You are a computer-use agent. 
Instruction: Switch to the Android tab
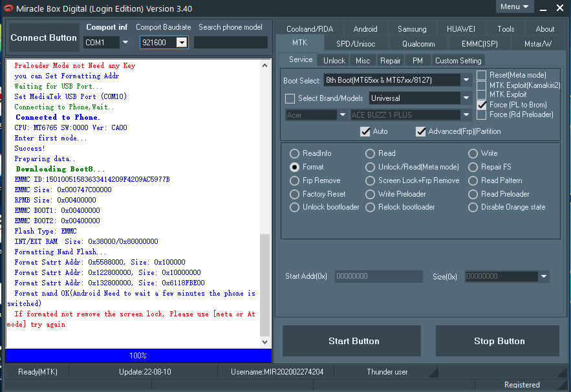pos(365,28)
